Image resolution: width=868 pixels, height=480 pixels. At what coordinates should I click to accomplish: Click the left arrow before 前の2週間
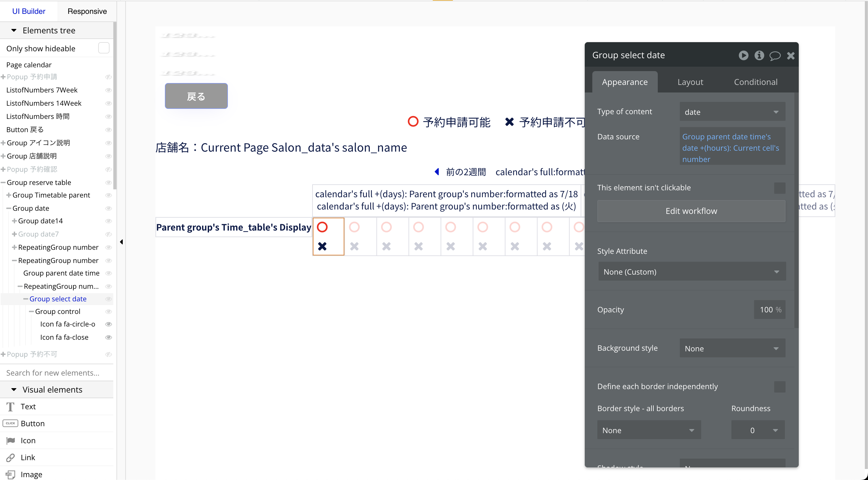point(437,172)
